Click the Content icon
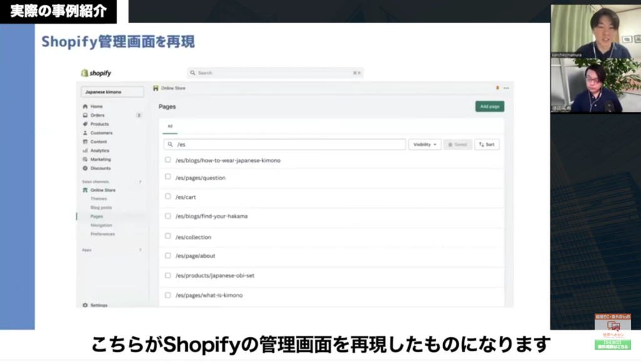Image resolution: width=641 pixels, height=364 pixels. tap(85, 142)
